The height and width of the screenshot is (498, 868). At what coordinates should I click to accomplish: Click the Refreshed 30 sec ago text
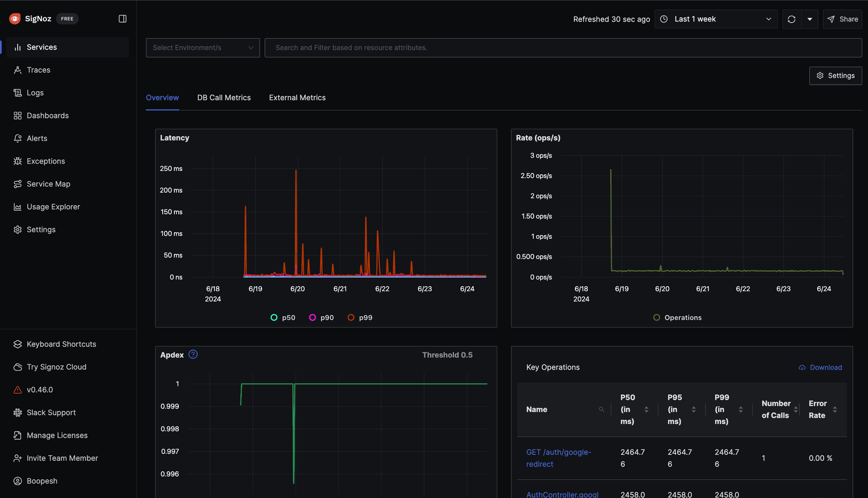(x=612, y=19)
